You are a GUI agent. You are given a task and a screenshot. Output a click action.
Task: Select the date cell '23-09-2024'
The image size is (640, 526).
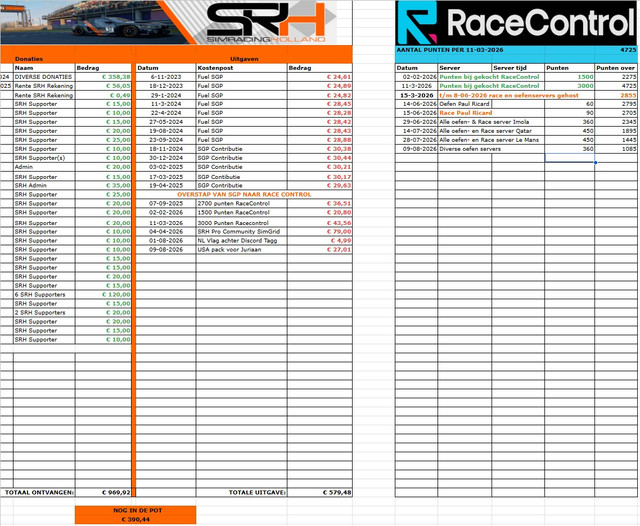166,140
